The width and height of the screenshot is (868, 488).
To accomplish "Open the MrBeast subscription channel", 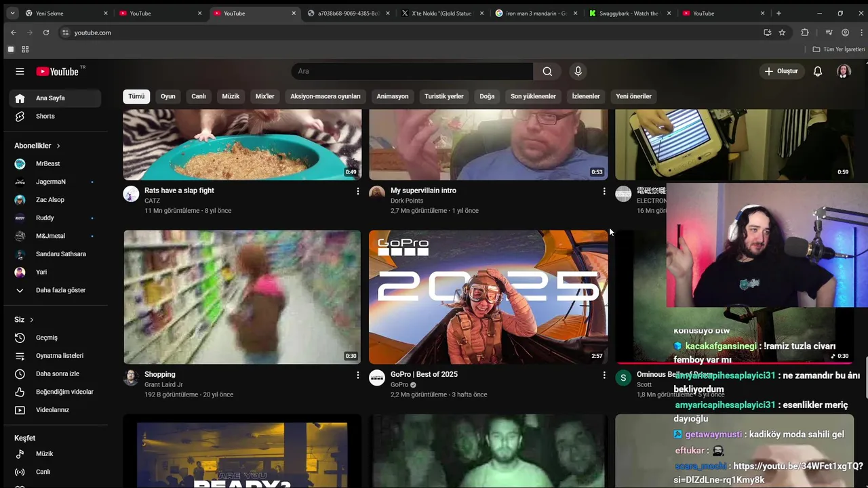I will tap(55, 163).
